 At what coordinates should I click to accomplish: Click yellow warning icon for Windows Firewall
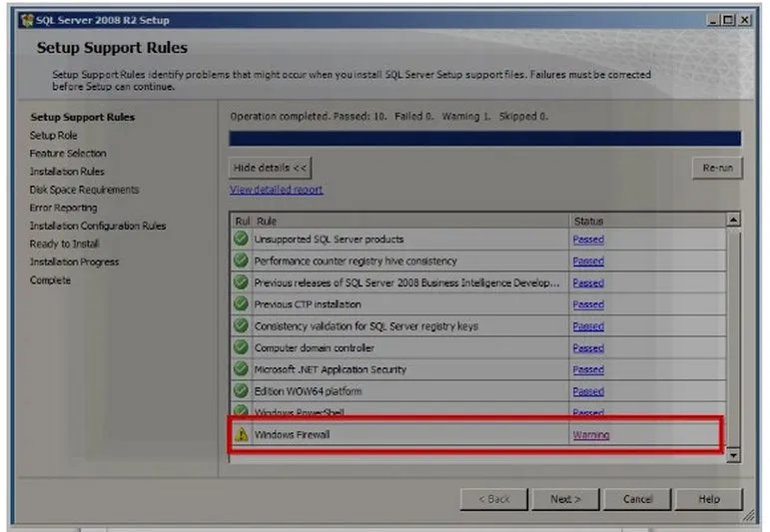click(241, 434)
